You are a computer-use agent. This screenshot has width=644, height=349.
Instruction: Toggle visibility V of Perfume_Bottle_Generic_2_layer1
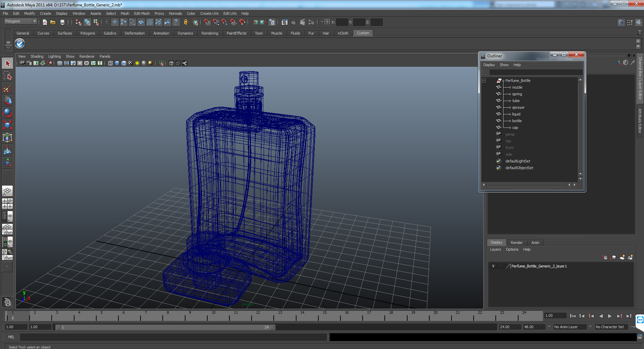click(493, 266)
